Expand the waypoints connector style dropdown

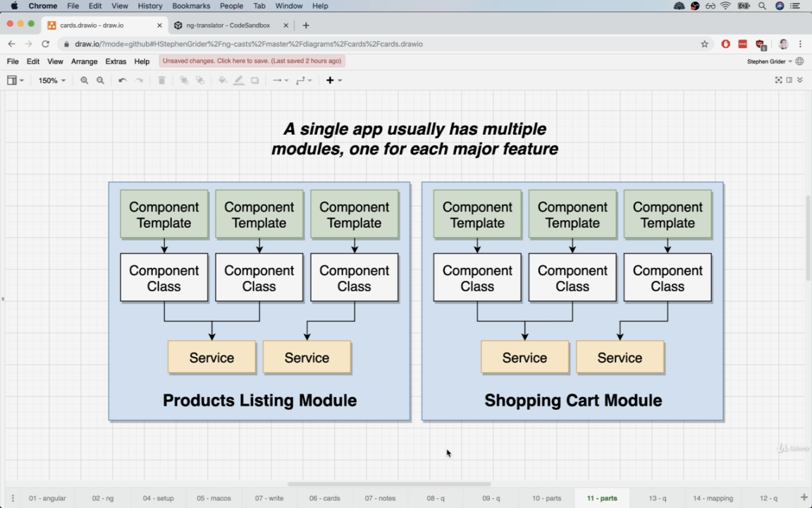(x=304, y=80)
